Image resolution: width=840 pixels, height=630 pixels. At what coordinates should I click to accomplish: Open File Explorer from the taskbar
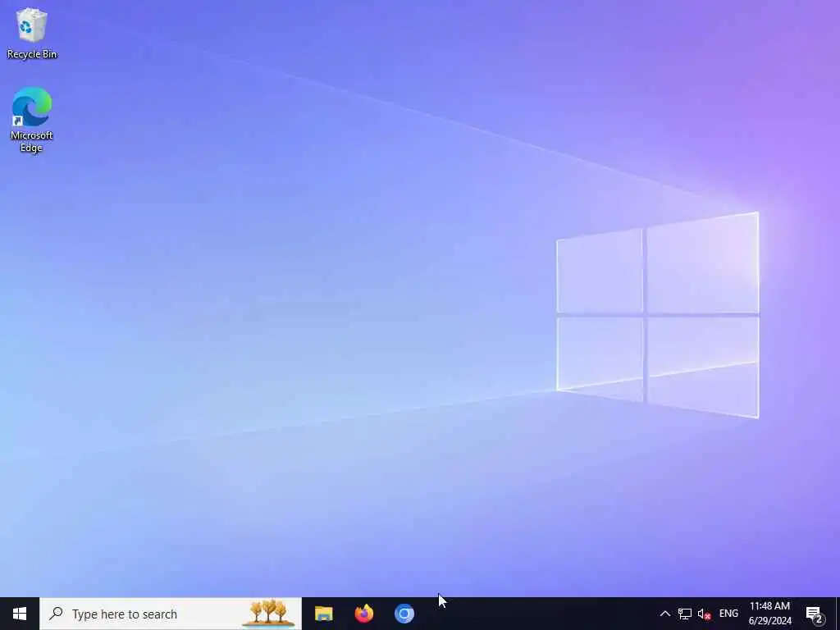coord(323,614)
